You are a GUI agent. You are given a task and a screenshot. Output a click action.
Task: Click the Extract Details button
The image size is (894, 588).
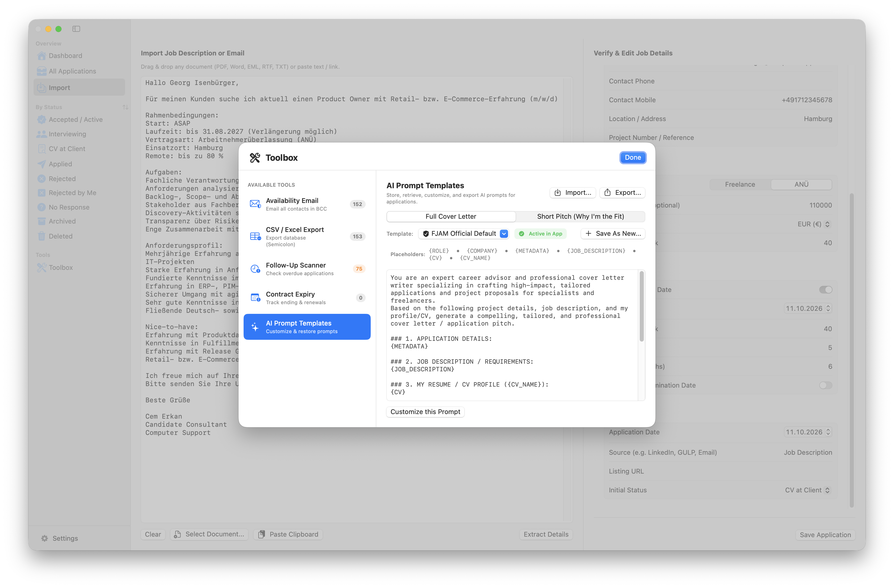[546, 534]
